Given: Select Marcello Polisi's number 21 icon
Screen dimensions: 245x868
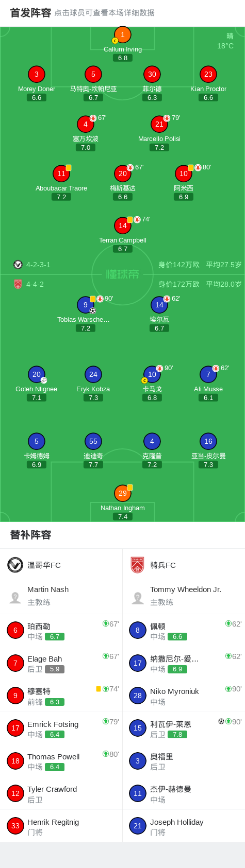Looking at the screenshot, I should (x=159, y=124).
